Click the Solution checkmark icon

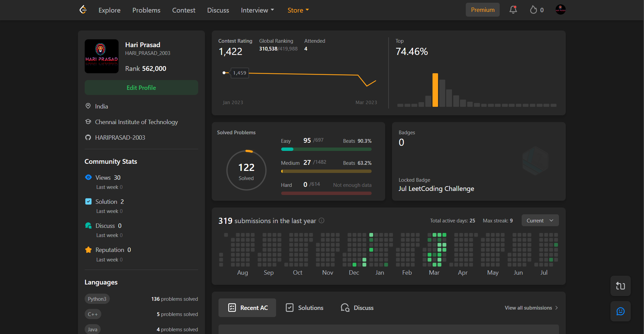pos(88,201)
